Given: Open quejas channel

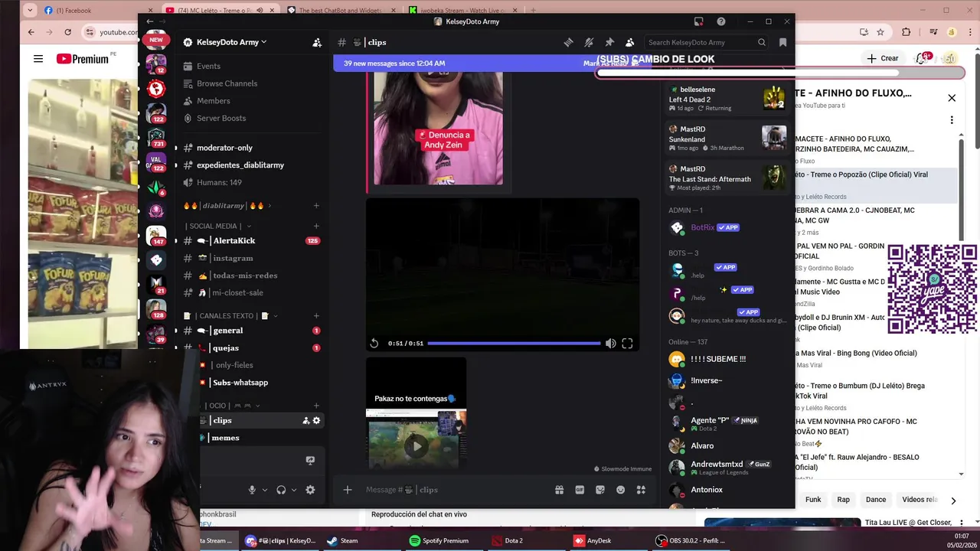Looking at the screenshot, I should (226, 347).
